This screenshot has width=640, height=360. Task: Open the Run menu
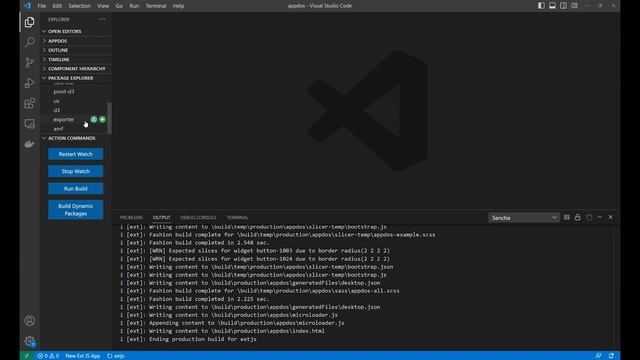pyautogui.click(x=134, y=6)
